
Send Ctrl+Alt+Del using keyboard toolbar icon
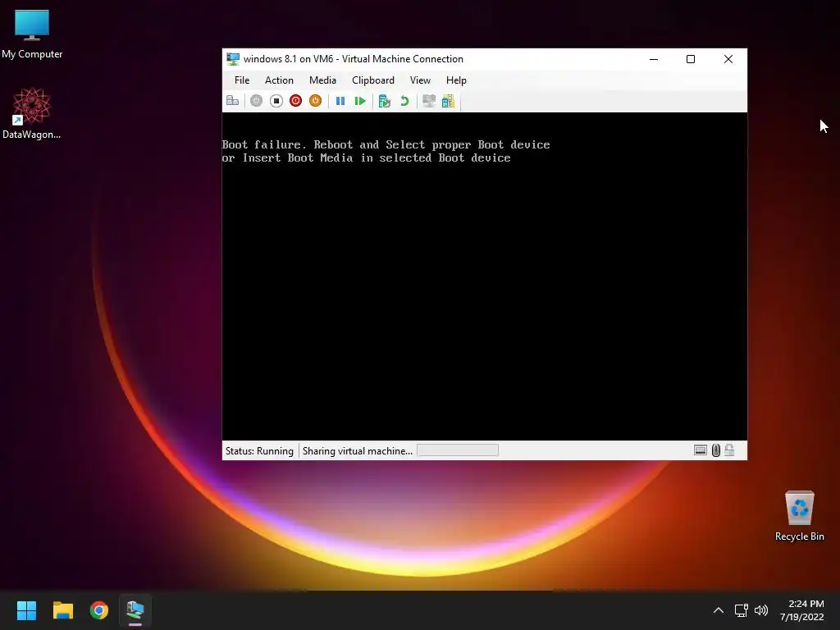tap(232, 101)
